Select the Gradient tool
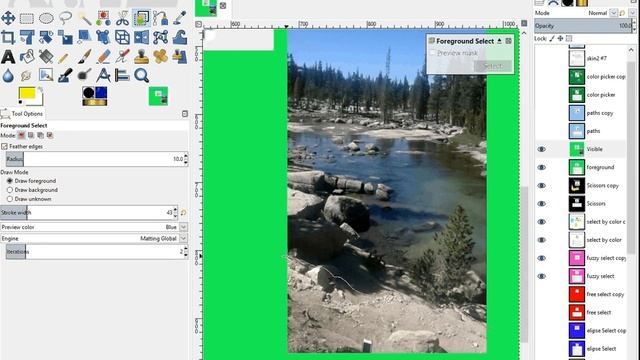 click(46, 56)
